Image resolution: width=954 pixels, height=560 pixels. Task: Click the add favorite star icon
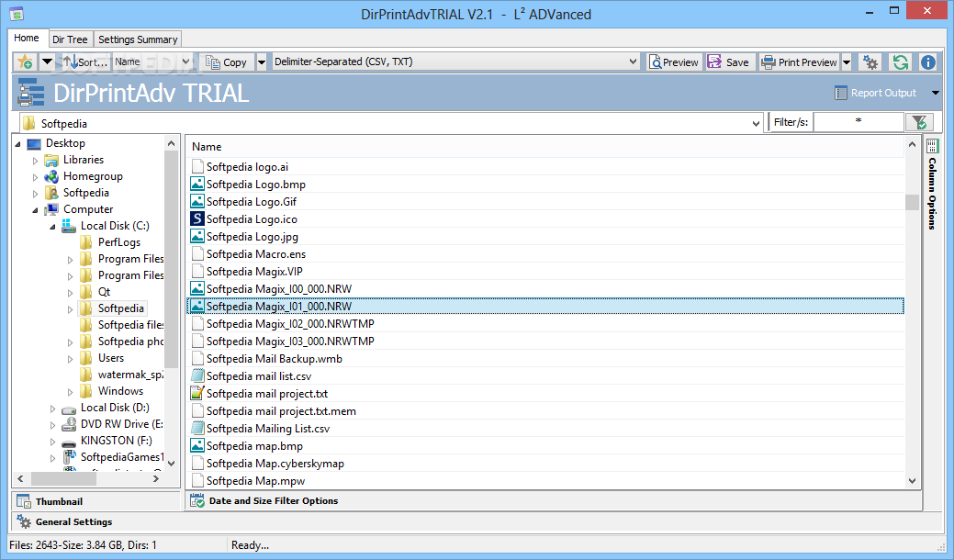pyautogui.click(x=25, y=62)
